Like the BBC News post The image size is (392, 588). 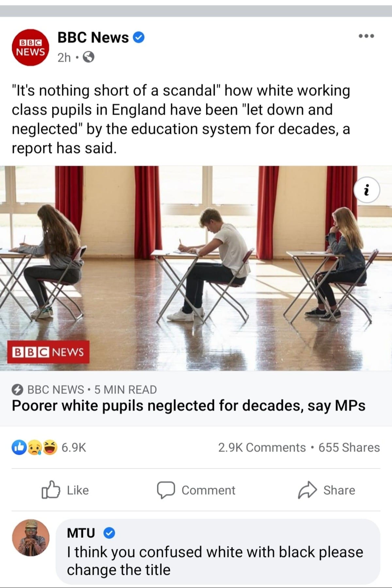(65, 490)
